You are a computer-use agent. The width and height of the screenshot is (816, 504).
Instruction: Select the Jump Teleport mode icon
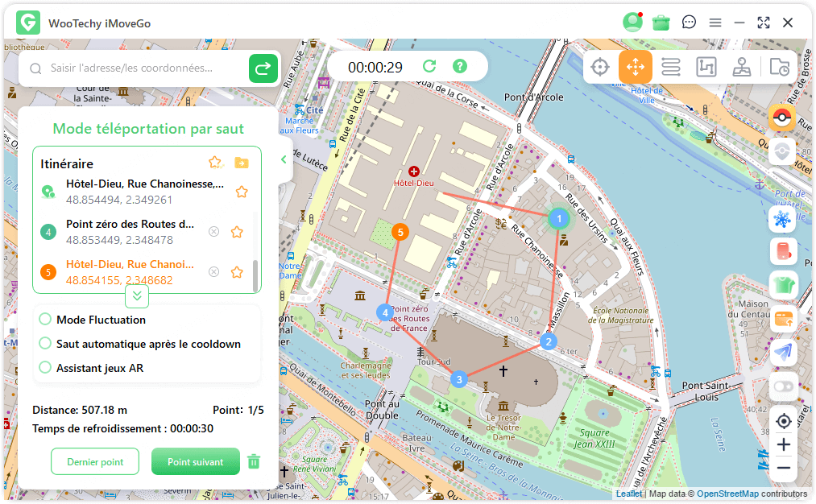[x=635, y=68]
